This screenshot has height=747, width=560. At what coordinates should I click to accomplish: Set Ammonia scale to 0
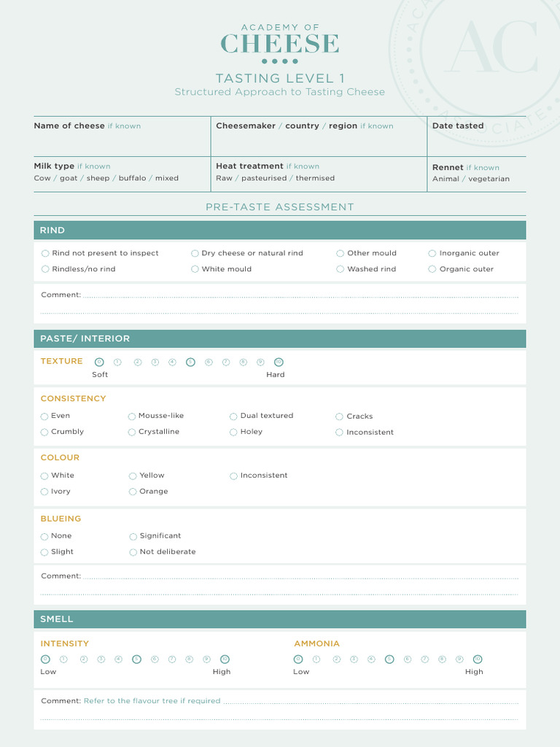(x=298, y=659)
